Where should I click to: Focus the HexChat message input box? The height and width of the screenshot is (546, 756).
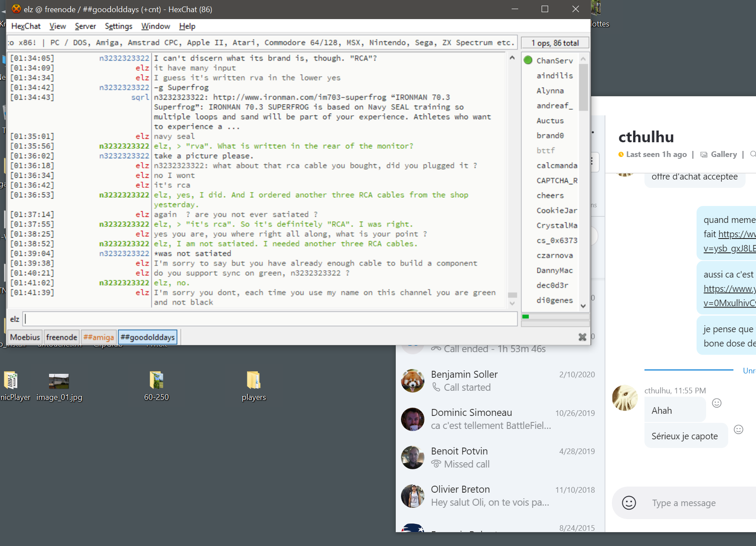point(270,319)
